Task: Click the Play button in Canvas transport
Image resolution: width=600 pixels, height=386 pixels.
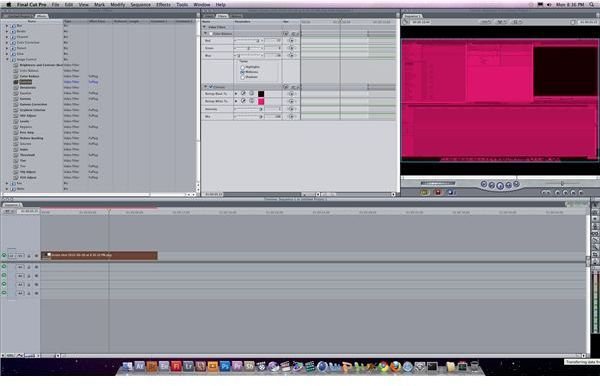Action: tap(500, 186)
